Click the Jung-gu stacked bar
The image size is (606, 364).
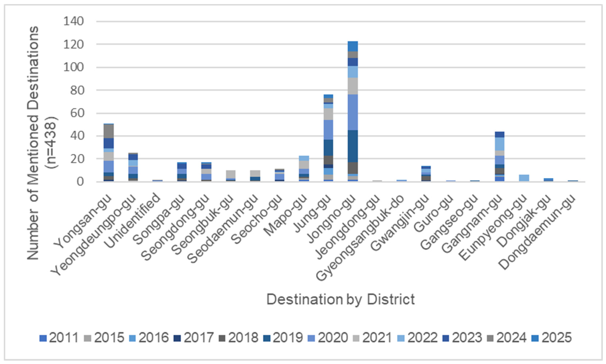pyautogui.click(x=328, y=138)
